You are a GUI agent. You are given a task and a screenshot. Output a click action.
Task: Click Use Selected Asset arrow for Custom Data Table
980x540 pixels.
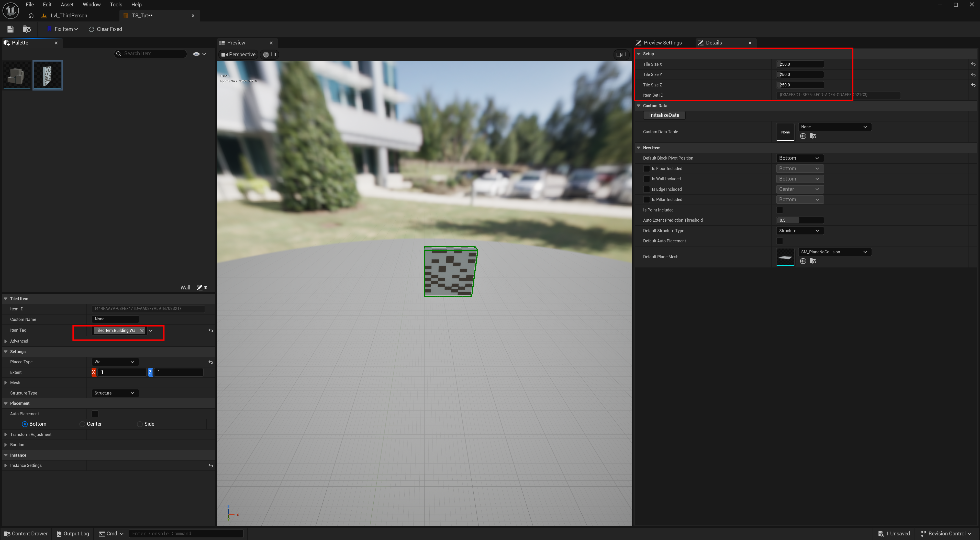(803, 136)
